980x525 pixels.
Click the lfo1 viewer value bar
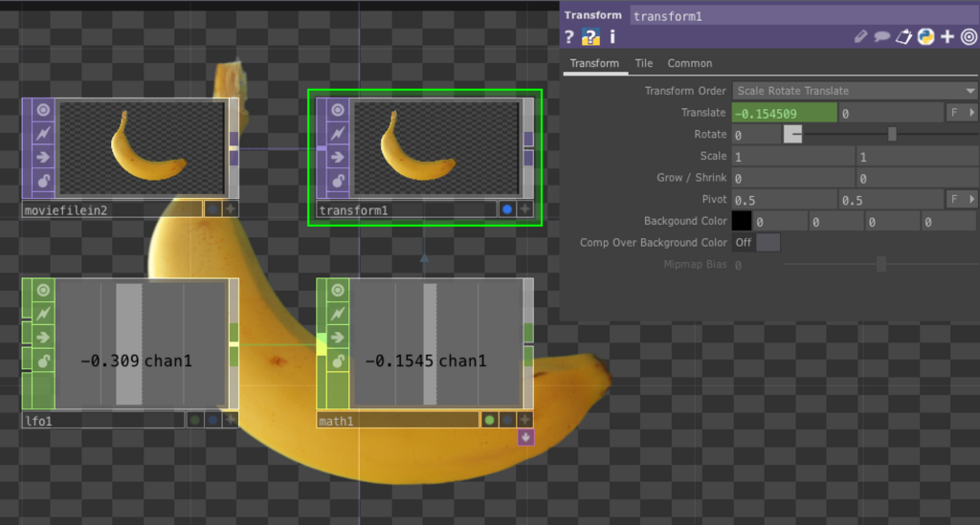129,344
